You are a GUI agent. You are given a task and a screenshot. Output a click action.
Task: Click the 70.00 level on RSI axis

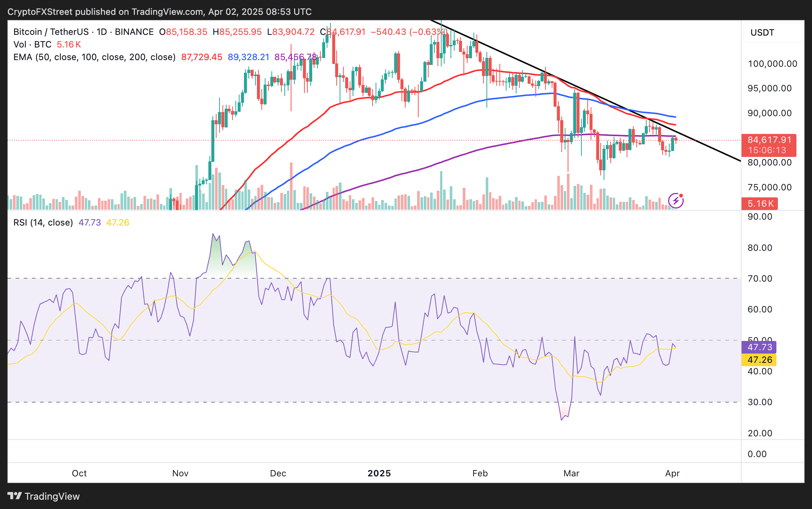tap(760, 279)
